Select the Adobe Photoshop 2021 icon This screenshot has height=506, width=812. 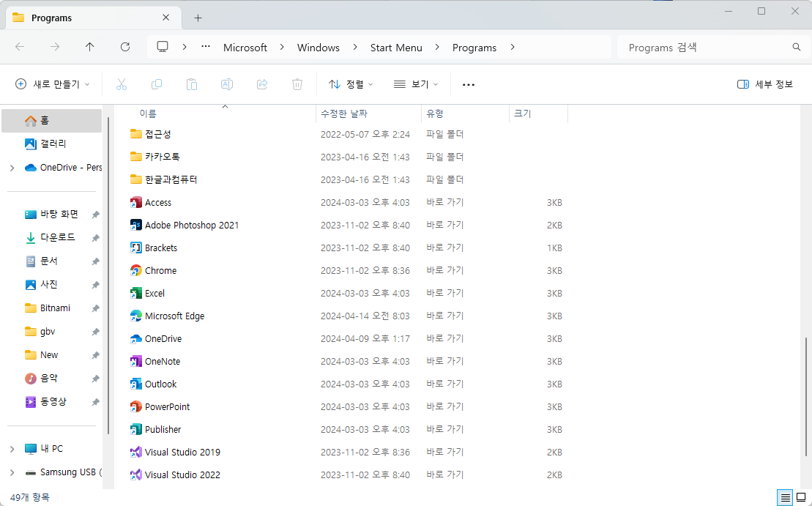135,226
